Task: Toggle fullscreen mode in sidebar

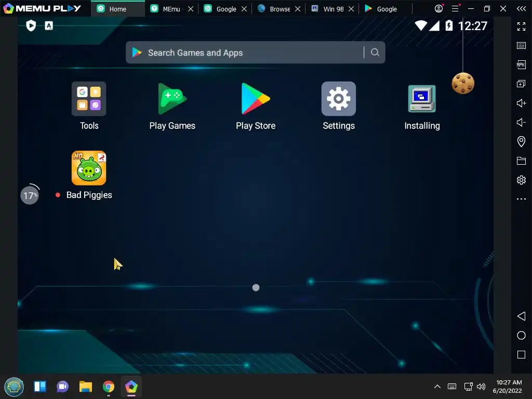Action: [x=521, y=26]
